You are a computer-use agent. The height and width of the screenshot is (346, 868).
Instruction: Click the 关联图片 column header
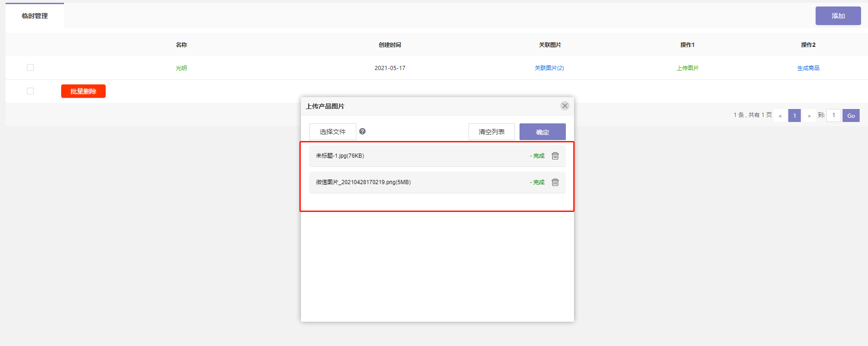[x=550, y=45]
